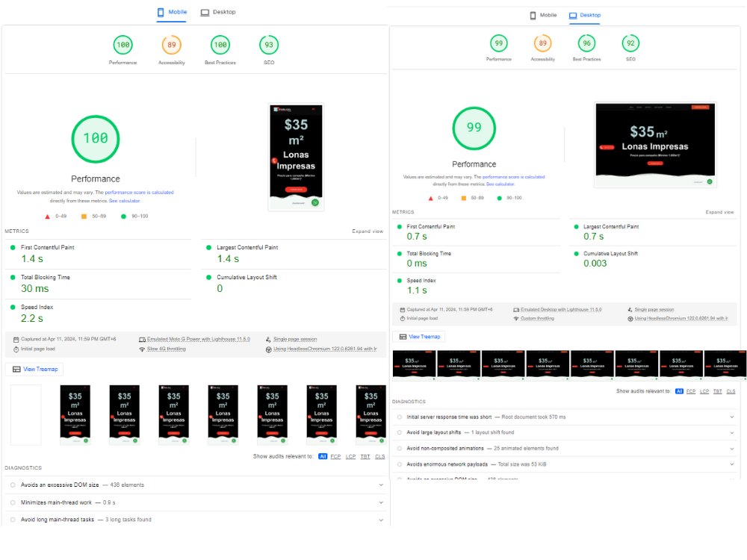Click the session icon beside Single page session in the mobile report
Image resolution: width=747 pixels, height=560 pixels.
[x=268, y=340]
